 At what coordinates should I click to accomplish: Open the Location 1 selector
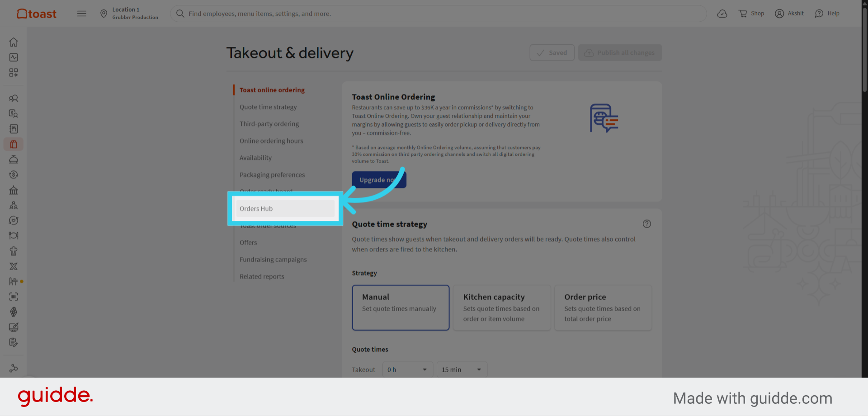tap(129, 14)
